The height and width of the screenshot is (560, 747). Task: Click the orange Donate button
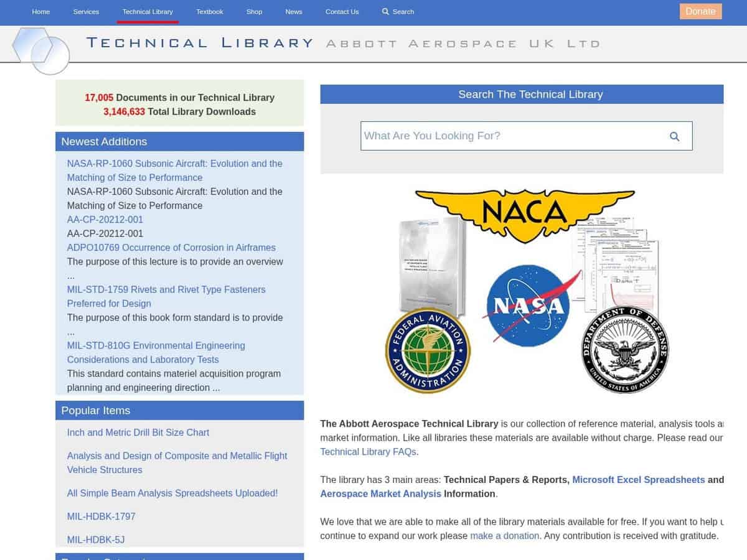[700, 11]
